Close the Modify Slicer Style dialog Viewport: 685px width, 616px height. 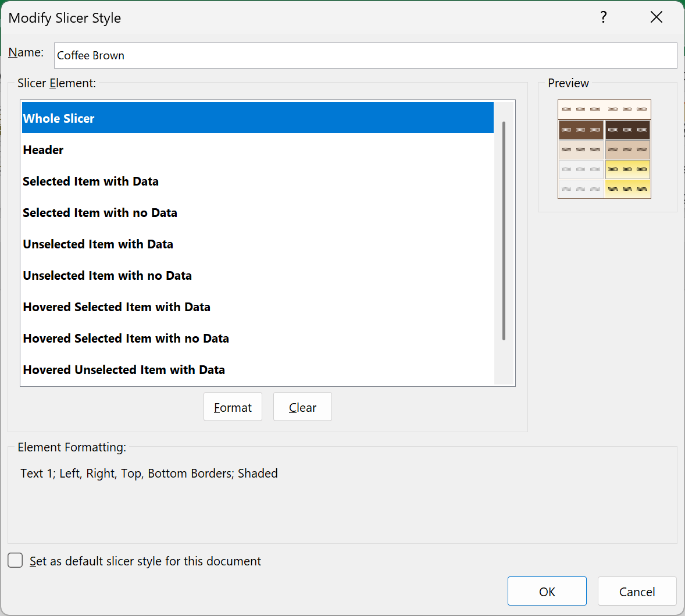click(656, 17)
